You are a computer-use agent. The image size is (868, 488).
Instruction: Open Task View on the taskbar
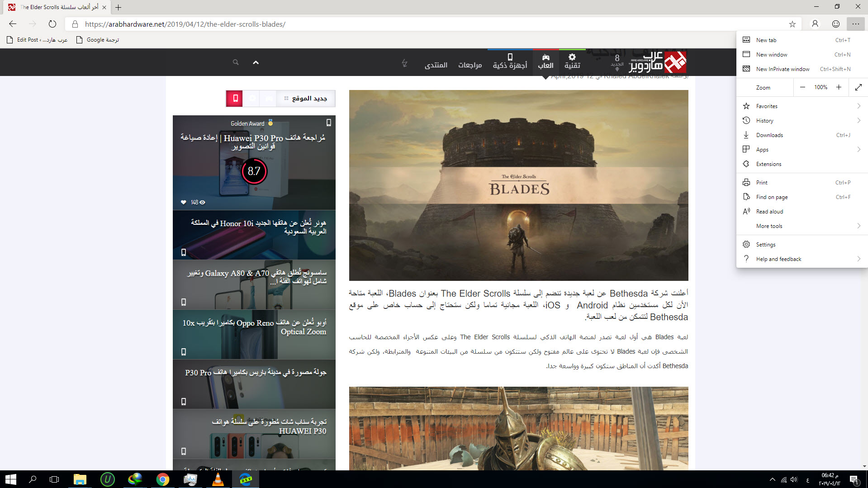tap(54, 479)
